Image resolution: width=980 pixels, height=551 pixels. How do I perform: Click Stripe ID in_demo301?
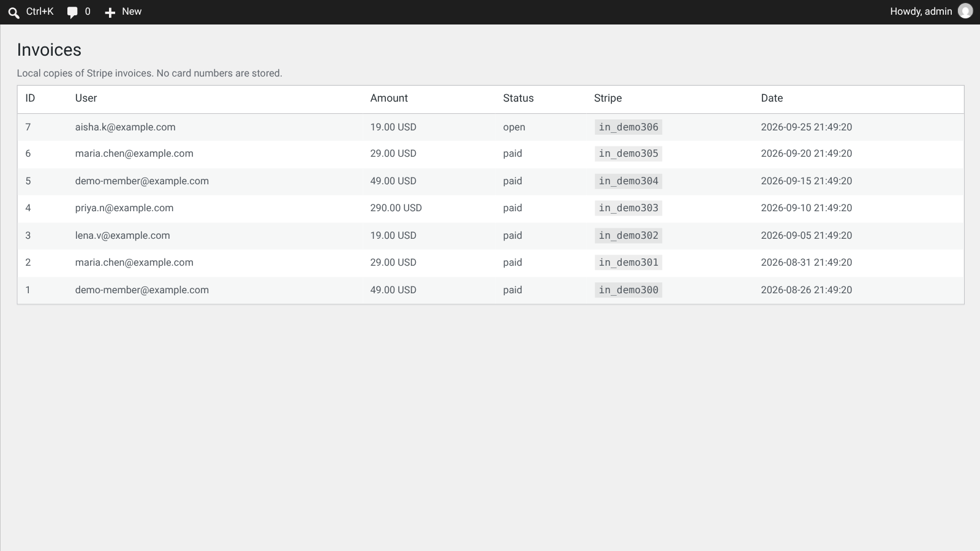click(x=628, y=263)
